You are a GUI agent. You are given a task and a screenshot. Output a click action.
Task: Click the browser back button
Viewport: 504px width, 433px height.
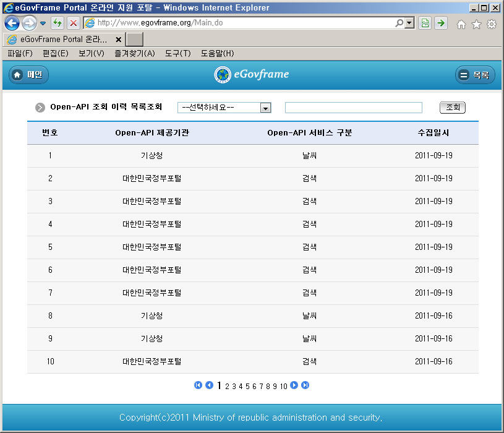coord(12,23)
